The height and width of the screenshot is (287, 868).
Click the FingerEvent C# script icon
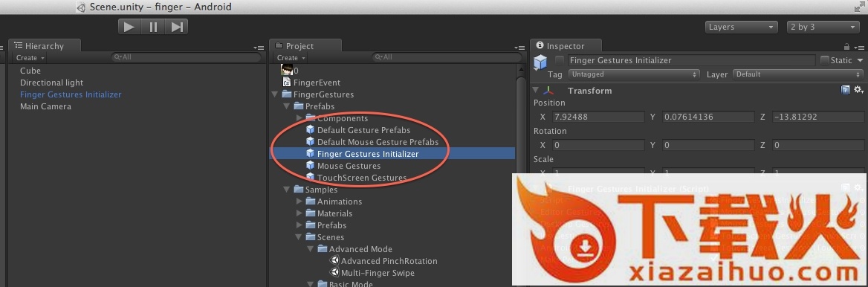[x=287, y=83]
